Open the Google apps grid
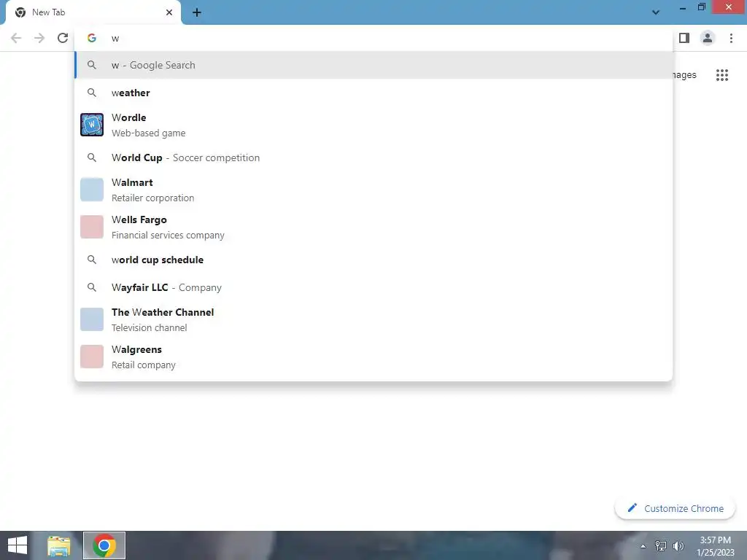The image size is (747, 560). (722, 75)
